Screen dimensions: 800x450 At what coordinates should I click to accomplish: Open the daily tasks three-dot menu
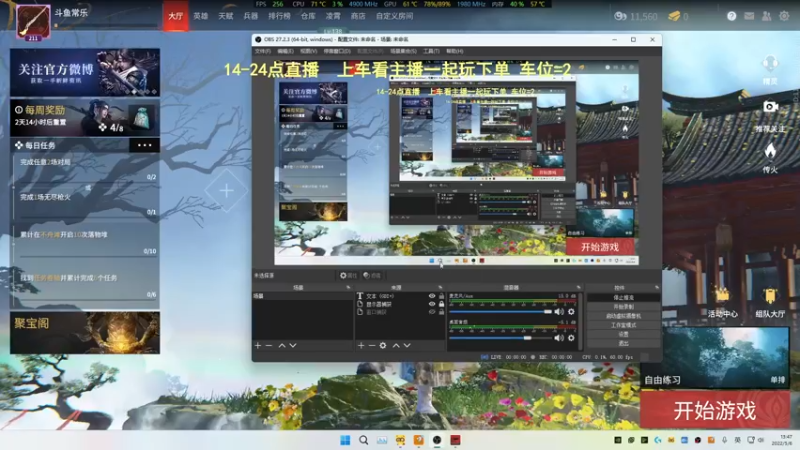144,145
